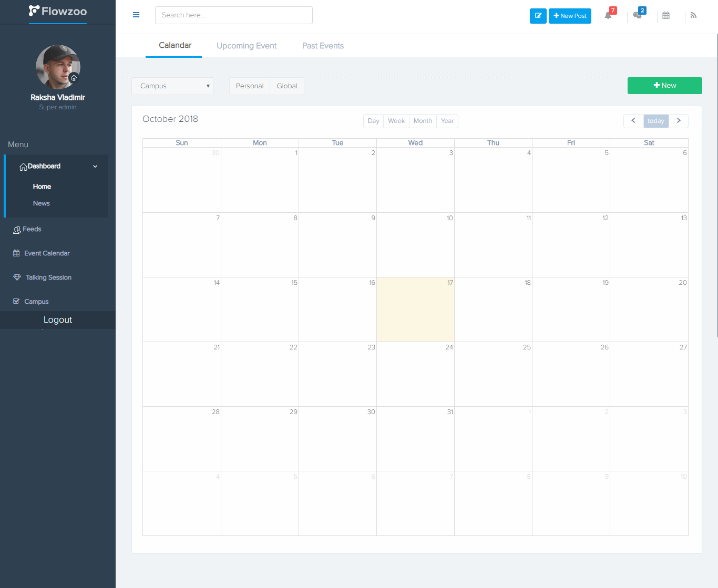Screen dimensions: 718x588
Task: Go to next month arrow
Action: tap(679, 121)
